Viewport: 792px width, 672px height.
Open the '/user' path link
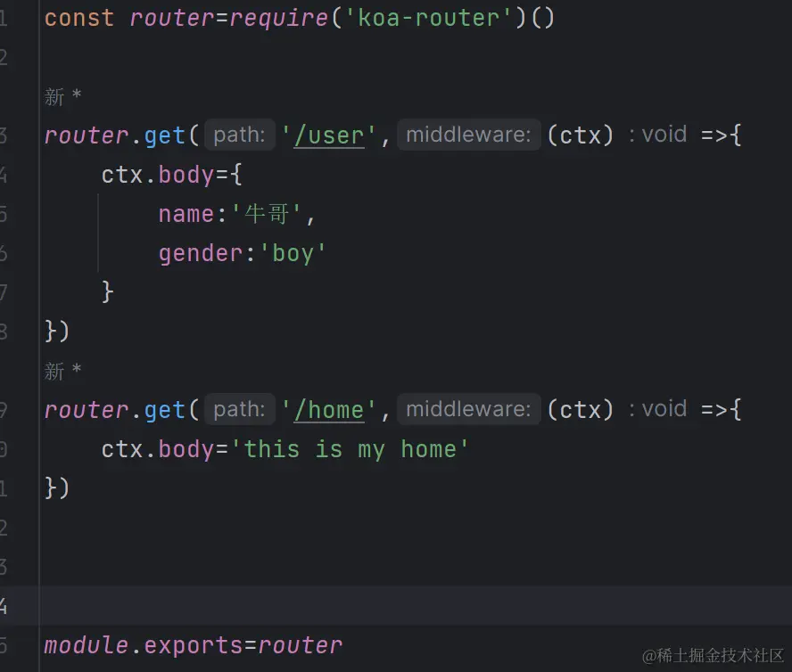[329, 135]
